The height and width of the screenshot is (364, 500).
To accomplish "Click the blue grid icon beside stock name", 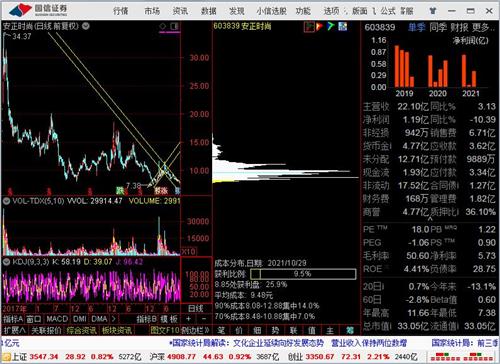I will (343, 26).
